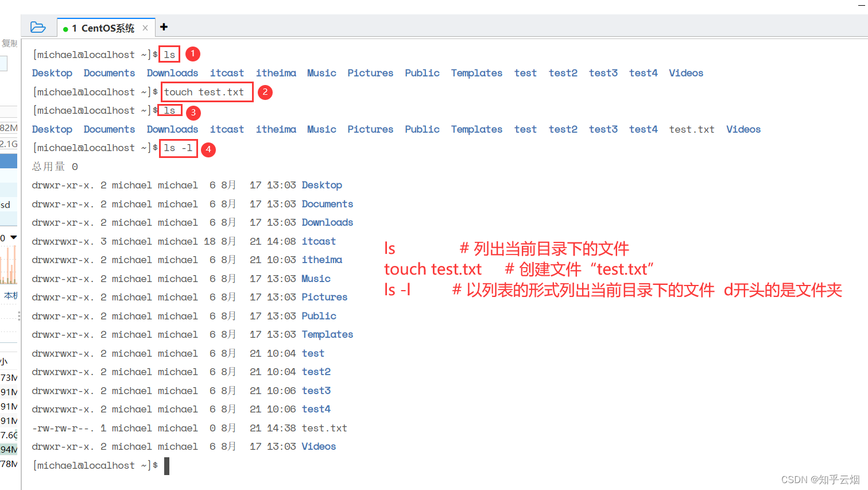
Task: Close the CentOS系统 tab with its X
Action: tap(145, 28)
